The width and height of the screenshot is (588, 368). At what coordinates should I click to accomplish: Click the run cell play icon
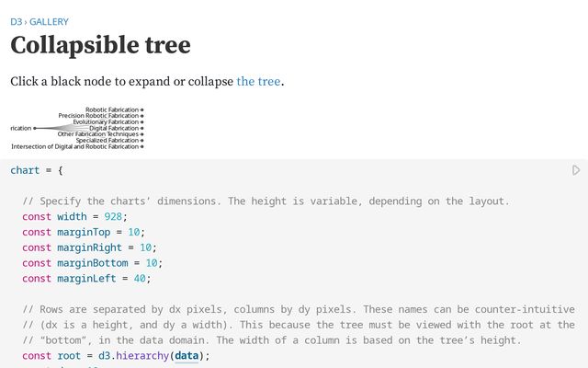coord(576,170)
